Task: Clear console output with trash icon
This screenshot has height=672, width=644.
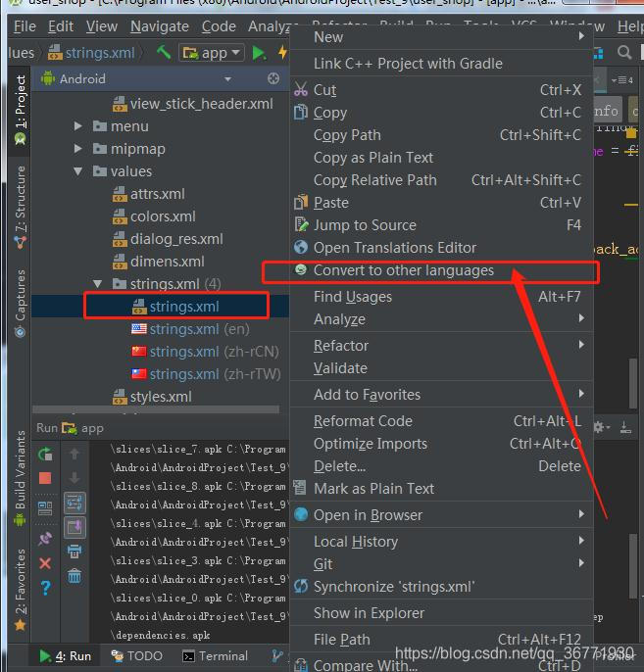Action: (74, 576)
